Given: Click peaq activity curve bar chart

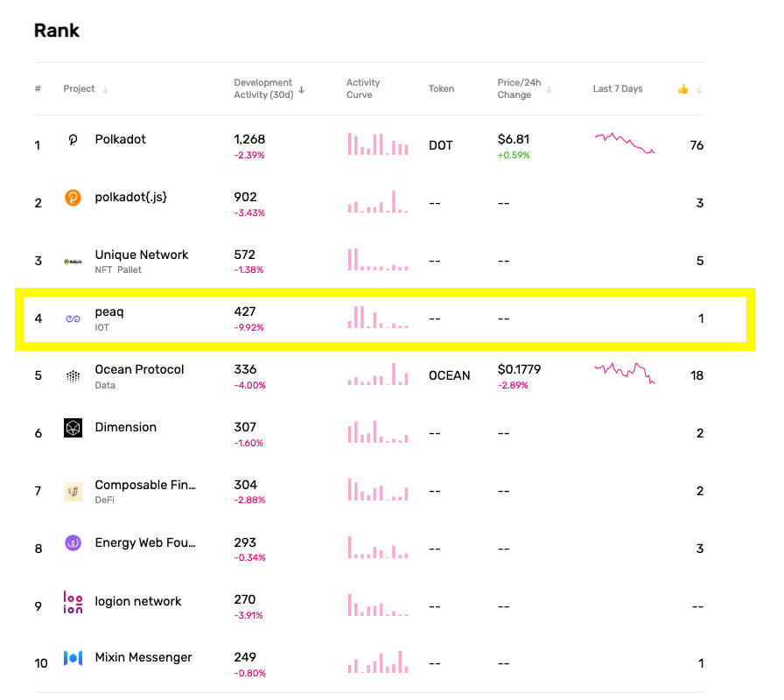Looking at the screenshot, I should [x=378, y=317].
